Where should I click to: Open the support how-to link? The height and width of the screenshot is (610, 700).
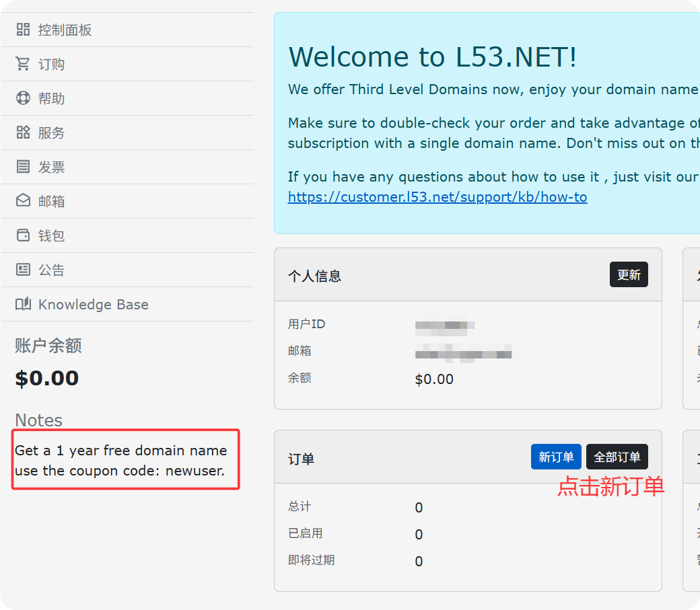point(438,196)
